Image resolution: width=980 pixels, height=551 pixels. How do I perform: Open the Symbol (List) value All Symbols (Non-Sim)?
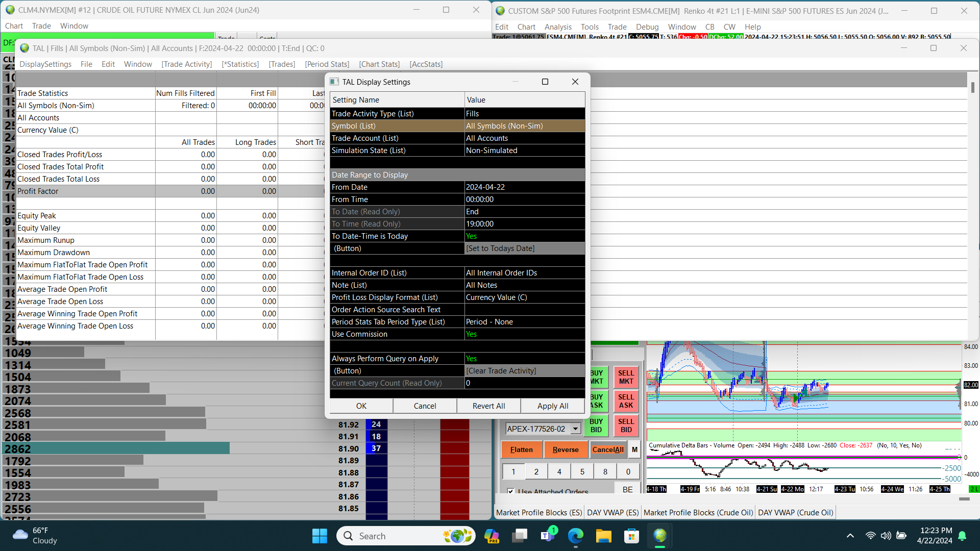[x=524, y=126]
